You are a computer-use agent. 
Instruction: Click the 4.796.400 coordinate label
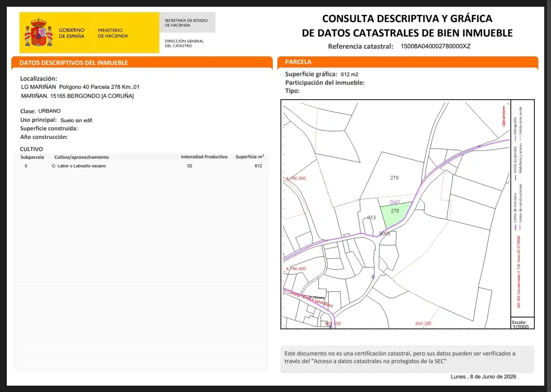click(296, 269)
